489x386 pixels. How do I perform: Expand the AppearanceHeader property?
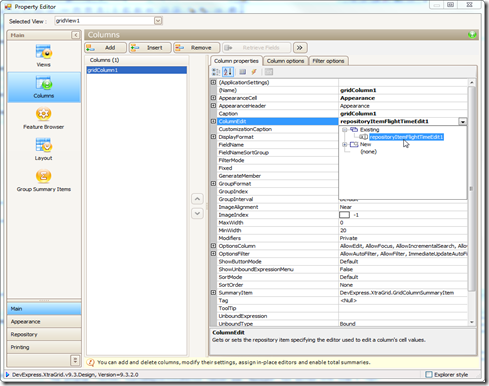tap(213, 105)
